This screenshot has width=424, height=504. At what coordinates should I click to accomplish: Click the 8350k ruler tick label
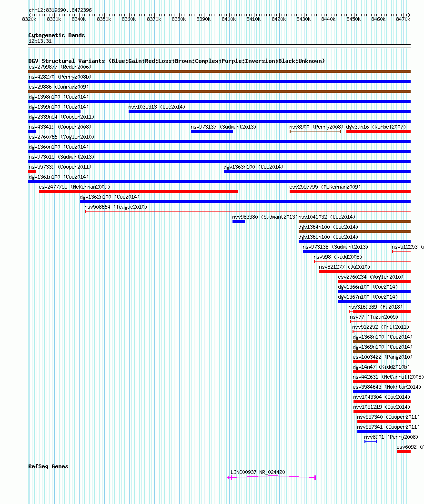(104, 19)
